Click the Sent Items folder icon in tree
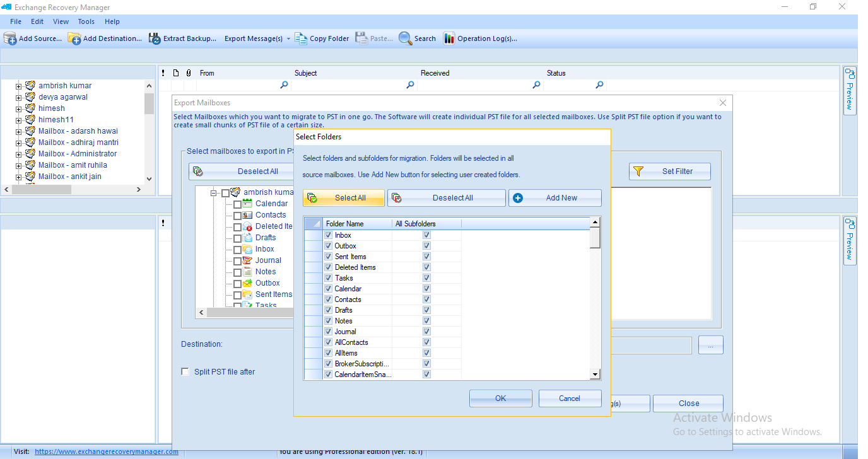 tap(247, 294)
